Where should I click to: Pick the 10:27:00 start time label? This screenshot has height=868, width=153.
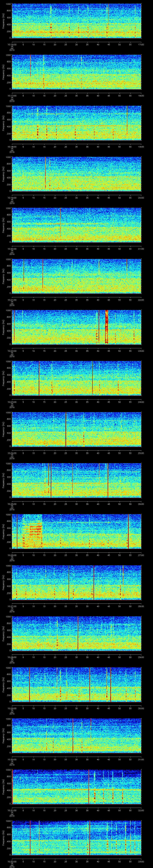click(12, 606)
